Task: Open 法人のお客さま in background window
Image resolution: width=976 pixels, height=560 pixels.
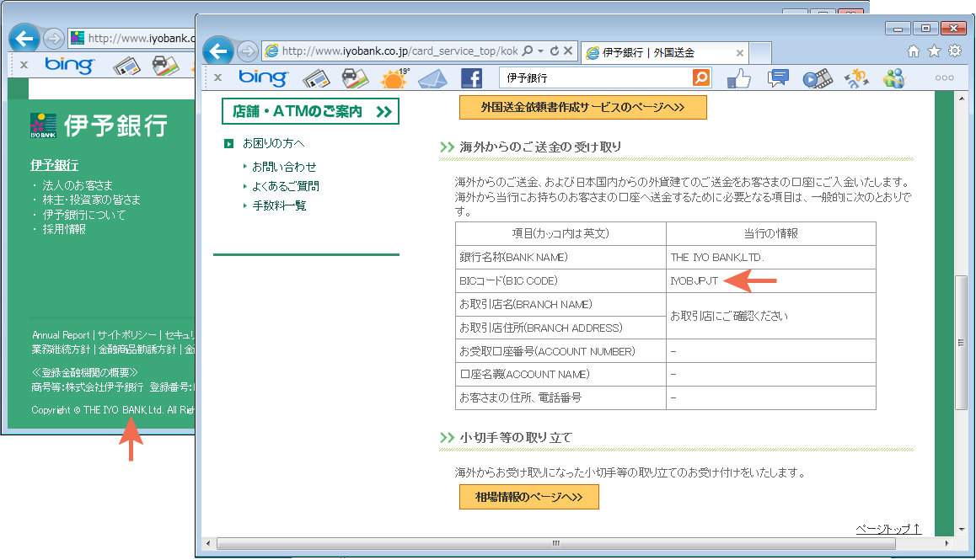Action: click(x=78, y=185)
